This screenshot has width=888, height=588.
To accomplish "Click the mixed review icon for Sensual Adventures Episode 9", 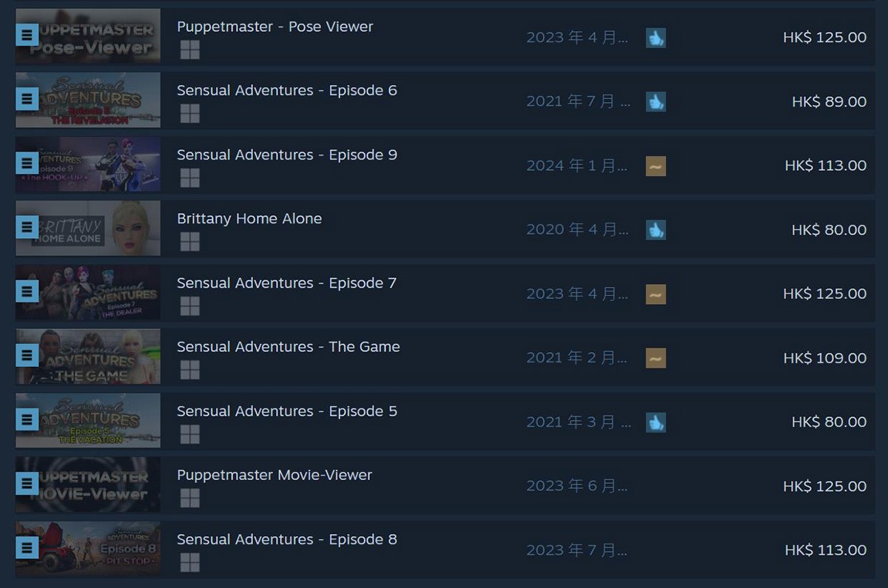I will (656, 166).
